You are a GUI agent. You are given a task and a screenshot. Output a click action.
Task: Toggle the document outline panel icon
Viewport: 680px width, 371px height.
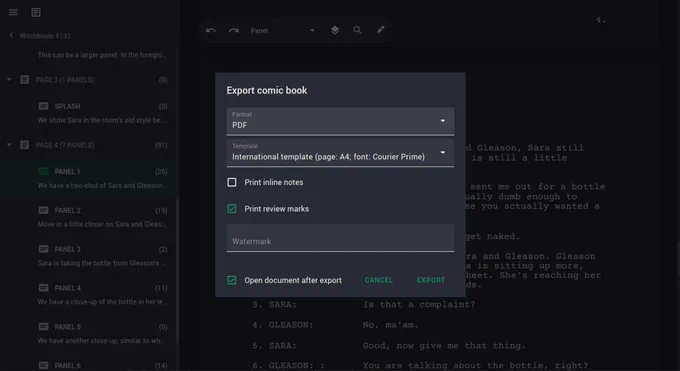[36, 12]
